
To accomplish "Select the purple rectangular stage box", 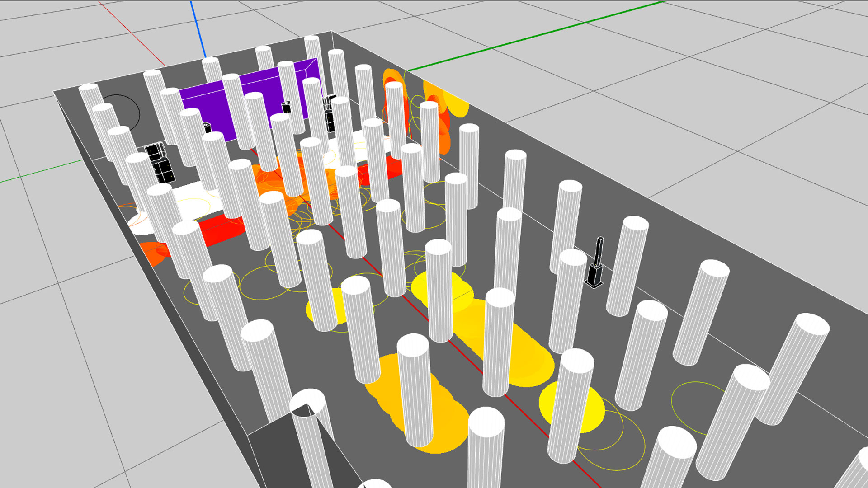I will [251, 101].
